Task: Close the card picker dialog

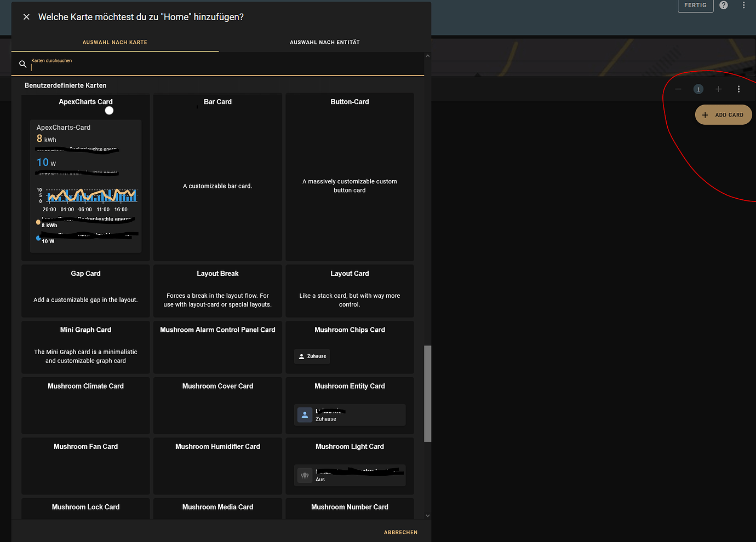Action: pyautogui.click(x=26, y=17)
